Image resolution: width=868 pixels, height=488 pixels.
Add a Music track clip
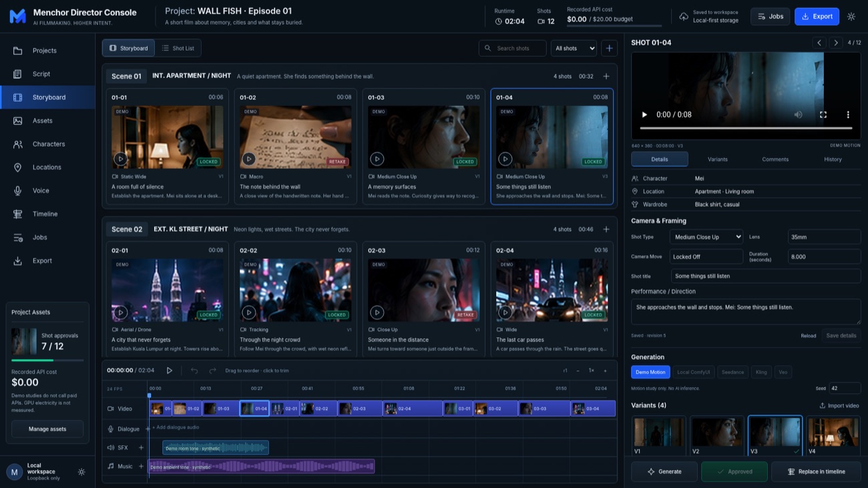click(141, 467)
